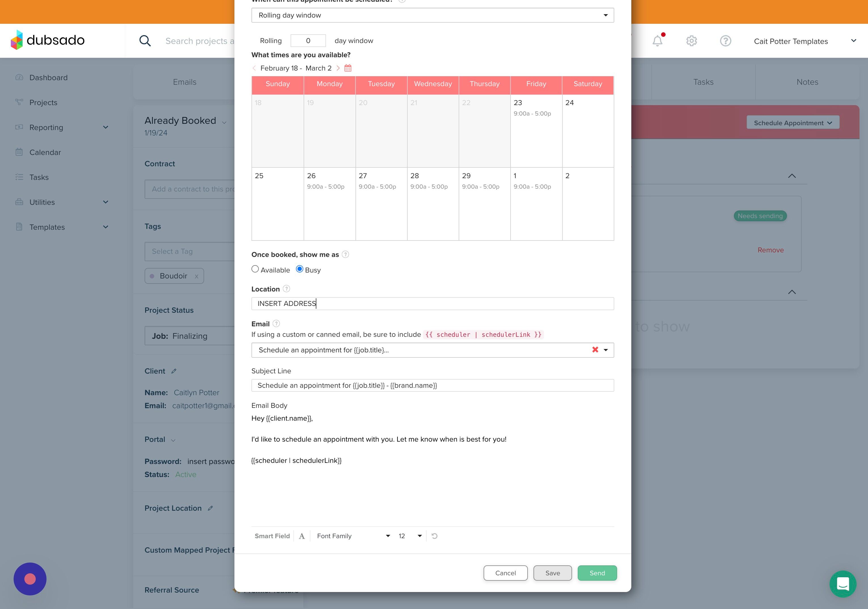Click the notifications bell icon

(x=657, y=41)
